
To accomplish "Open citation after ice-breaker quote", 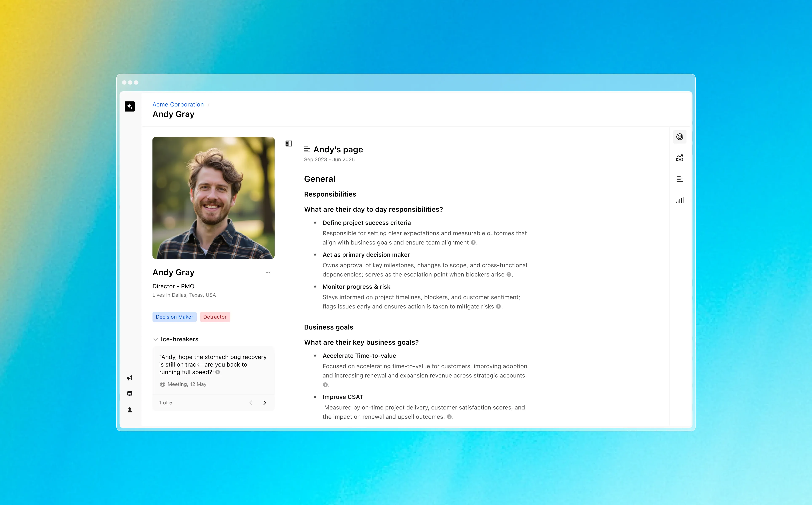I will 218,372.
